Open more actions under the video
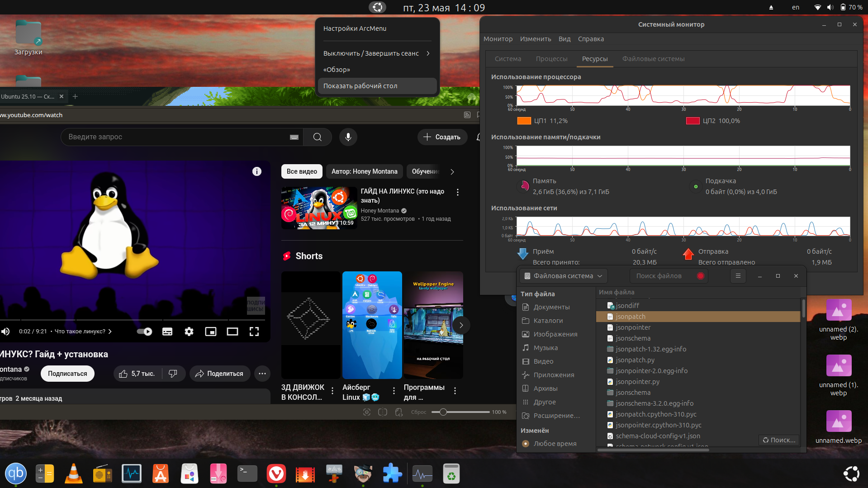The image size is (868, 488). pos(262,374)
